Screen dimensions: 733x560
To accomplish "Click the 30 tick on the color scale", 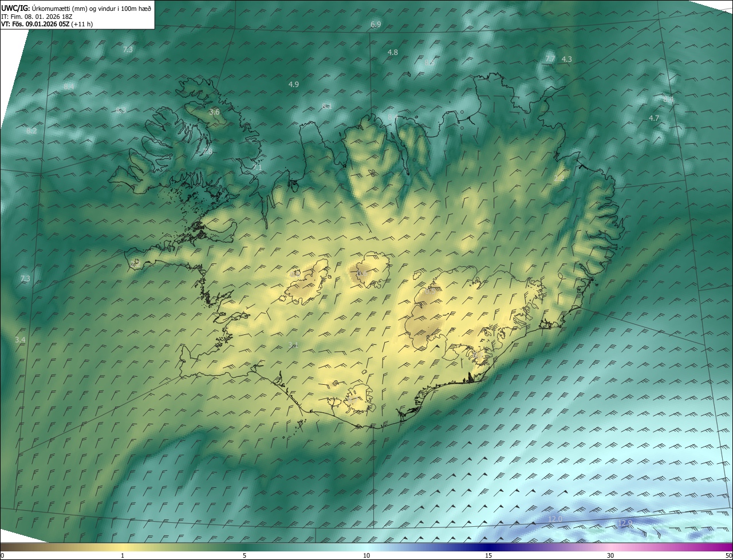I will click(610, 556).
